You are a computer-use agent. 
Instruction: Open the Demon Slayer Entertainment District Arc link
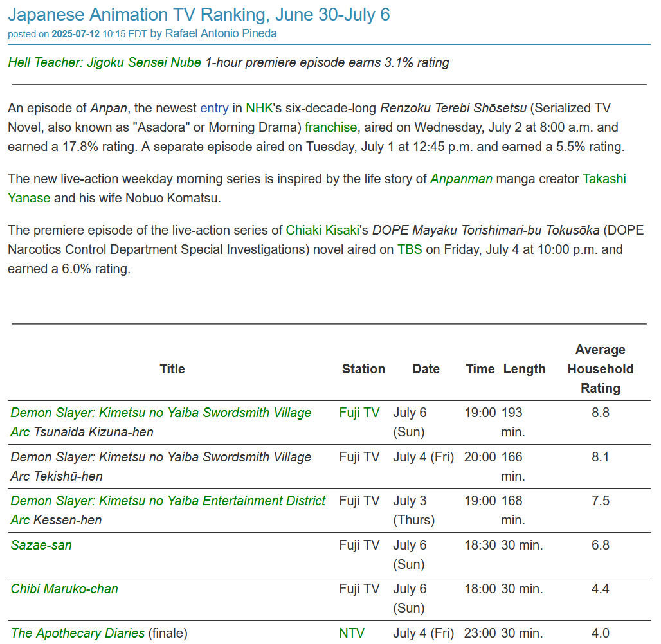point(168,510)
